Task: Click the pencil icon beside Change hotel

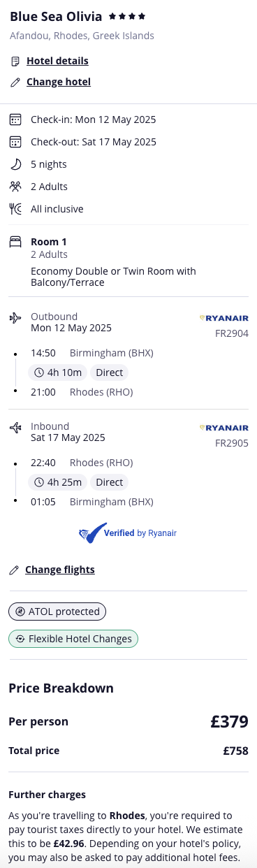Action: coord(15,82)
